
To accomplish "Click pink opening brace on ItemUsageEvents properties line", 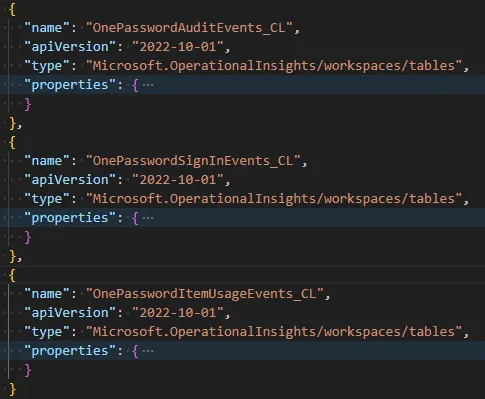I will pyautogui.click(x=135, y=351).
